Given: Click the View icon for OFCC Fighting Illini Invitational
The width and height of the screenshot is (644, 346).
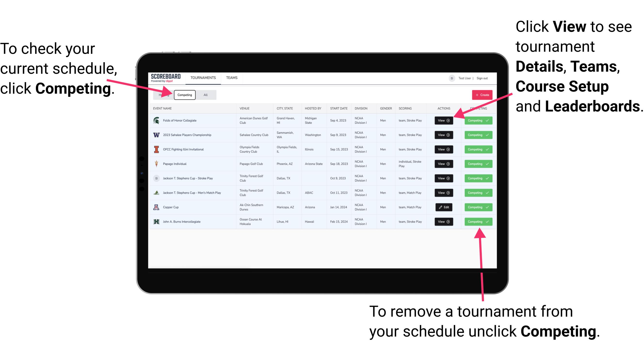Looking at the screenshot, I should (443, 149).
